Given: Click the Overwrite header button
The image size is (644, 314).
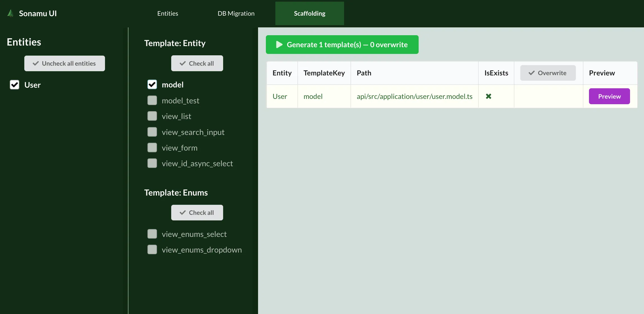Looking at the screenshot, I should (548, 73).
